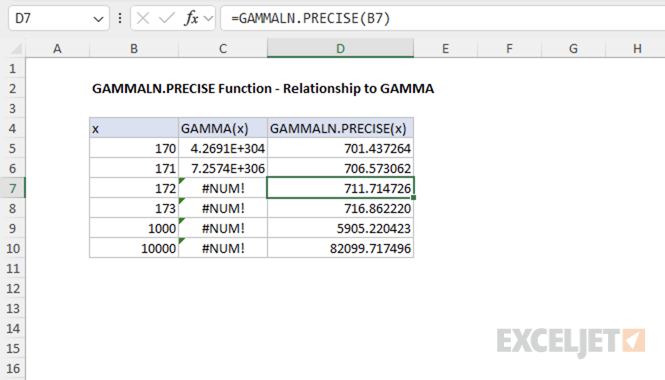Click cell containing 706.573062
The image size is (665, 380).
[x=341, y=168]
